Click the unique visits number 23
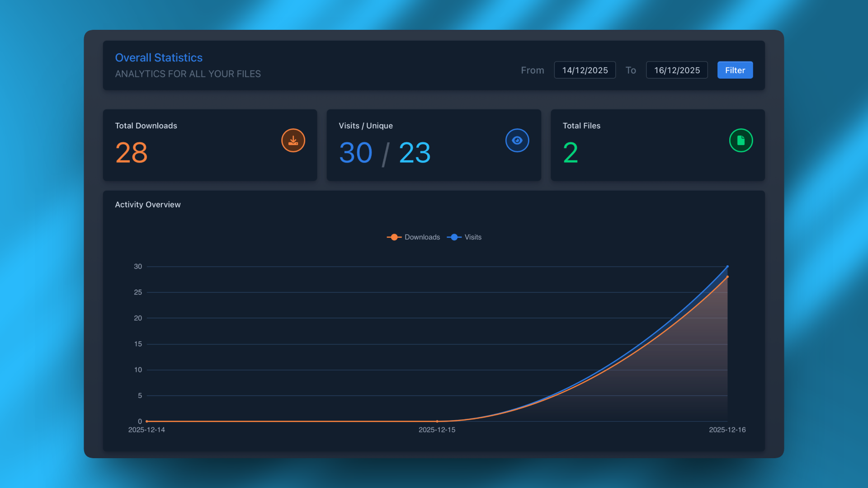This screenshot has width=868, height=488. click(x=415, y=153)
